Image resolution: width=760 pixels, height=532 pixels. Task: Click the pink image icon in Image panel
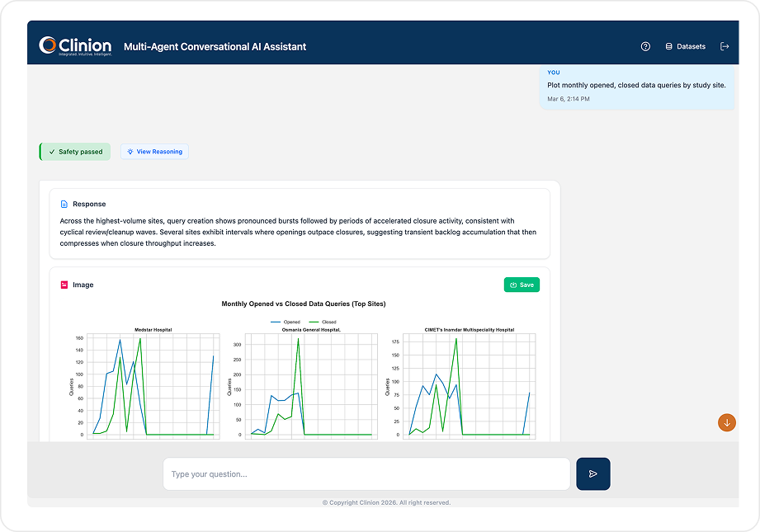point(64,284)
